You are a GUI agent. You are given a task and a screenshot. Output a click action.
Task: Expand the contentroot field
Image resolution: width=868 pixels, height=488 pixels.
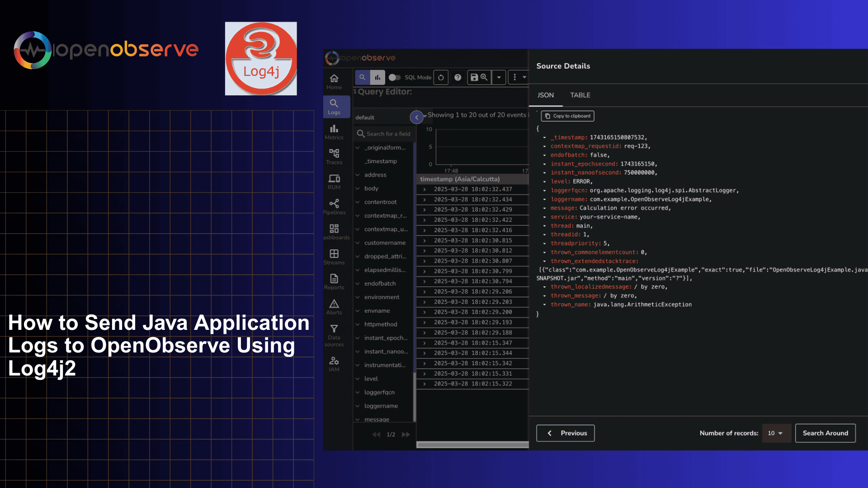click(x=358, y=202)
